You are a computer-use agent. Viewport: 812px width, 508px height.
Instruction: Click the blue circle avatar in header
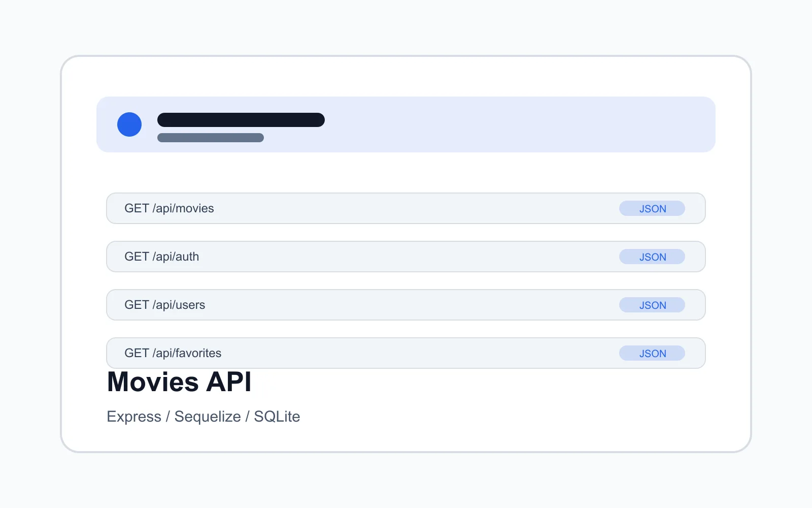pos(129,124)
